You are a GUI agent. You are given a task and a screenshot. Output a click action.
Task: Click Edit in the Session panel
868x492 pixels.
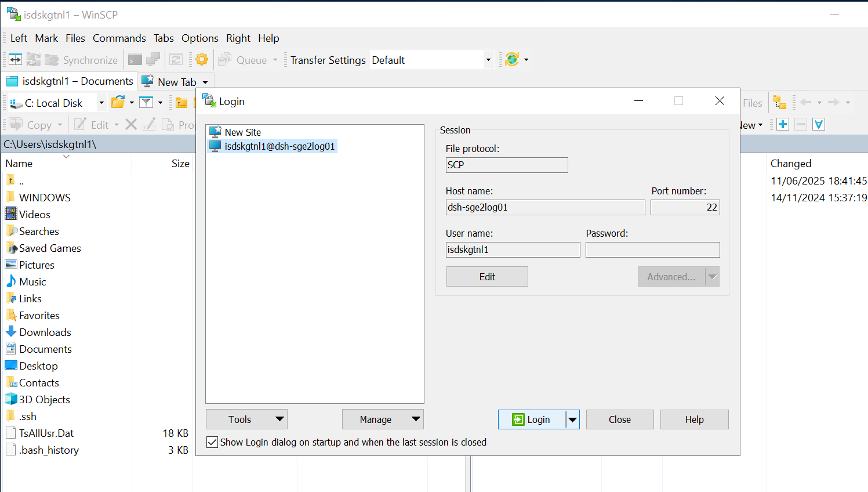click(486, 276)
